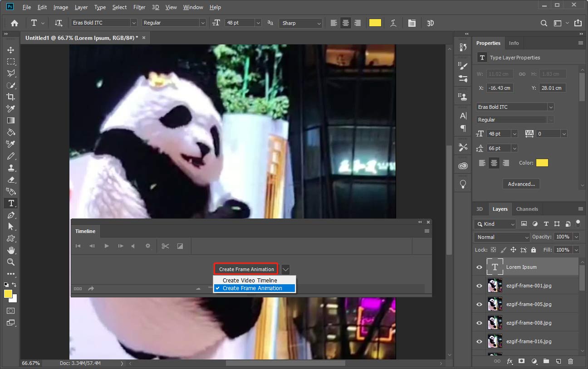Toggle center text alignment in options bar
This screenshot has width=588, height=369.
346,23
